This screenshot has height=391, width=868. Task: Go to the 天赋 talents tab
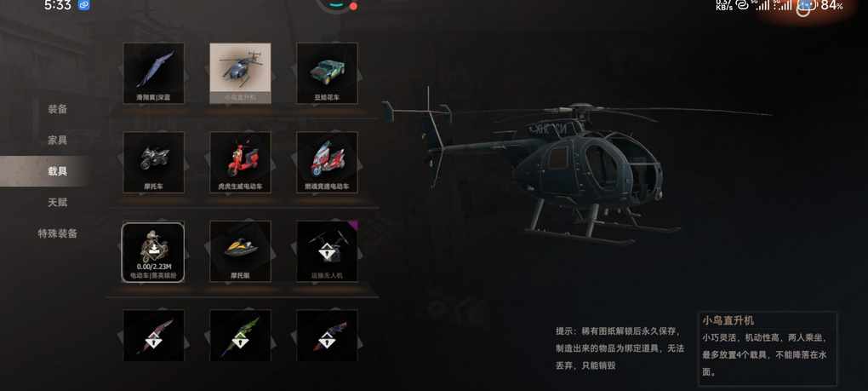point(58,202)
